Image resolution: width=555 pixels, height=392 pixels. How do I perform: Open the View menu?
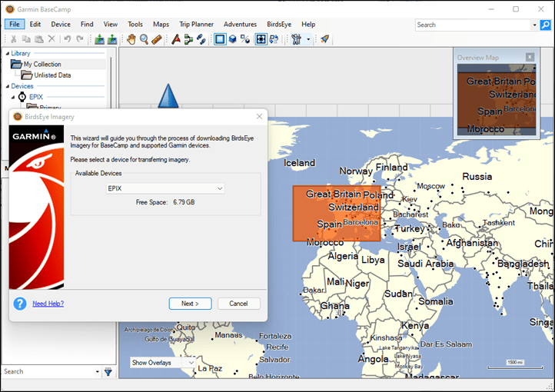coord(111,24)
